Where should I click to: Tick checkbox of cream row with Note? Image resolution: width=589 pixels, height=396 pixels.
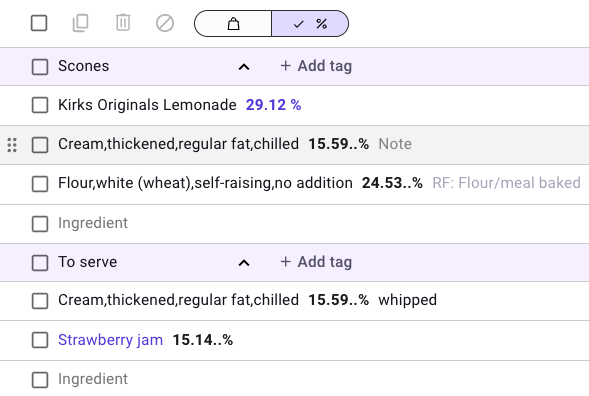(x=40, y=145)
